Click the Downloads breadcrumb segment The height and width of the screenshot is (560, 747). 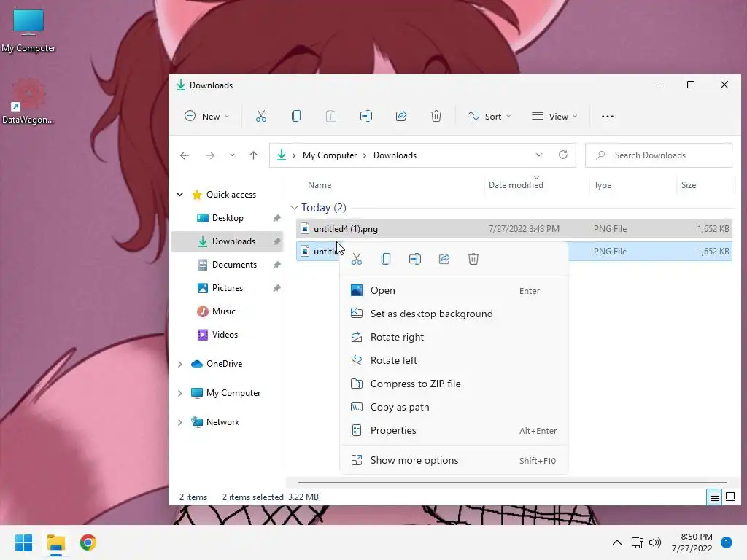tap(395, 155)
